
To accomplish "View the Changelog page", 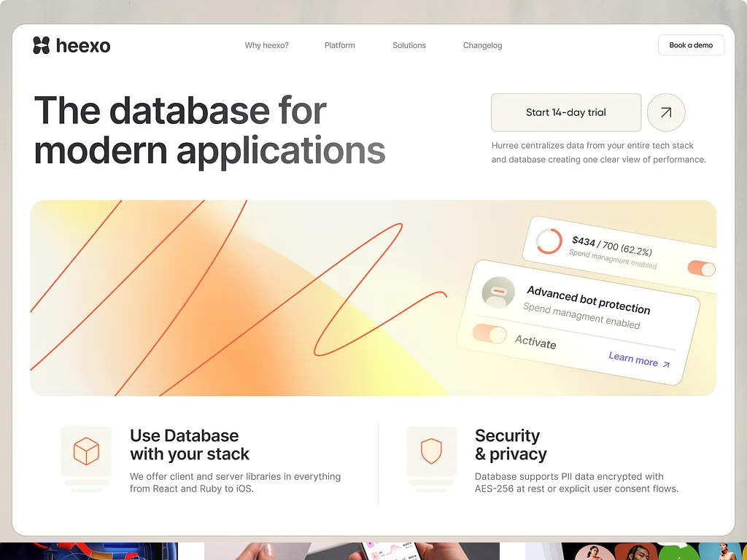I will click(482, 45).
